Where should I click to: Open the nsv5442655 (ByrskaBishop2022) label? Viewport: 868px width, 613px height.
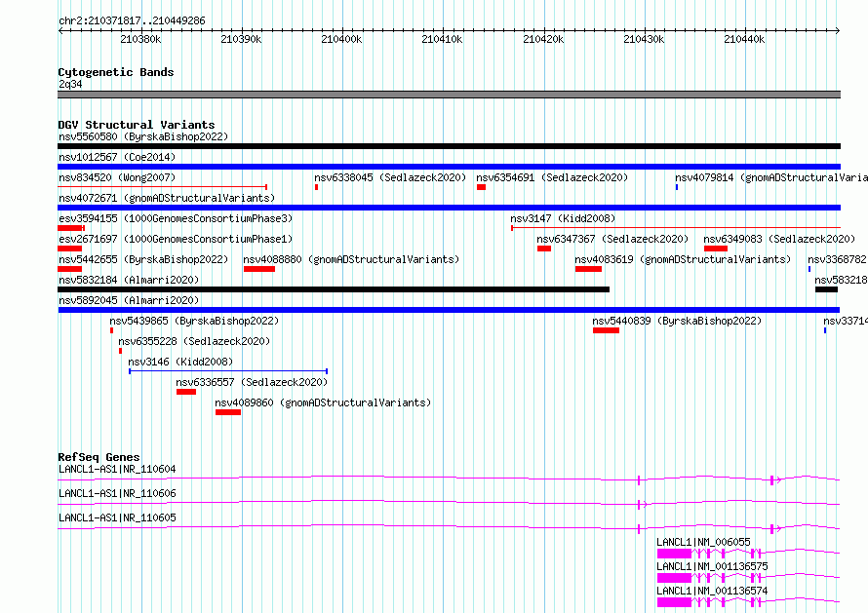143,259
